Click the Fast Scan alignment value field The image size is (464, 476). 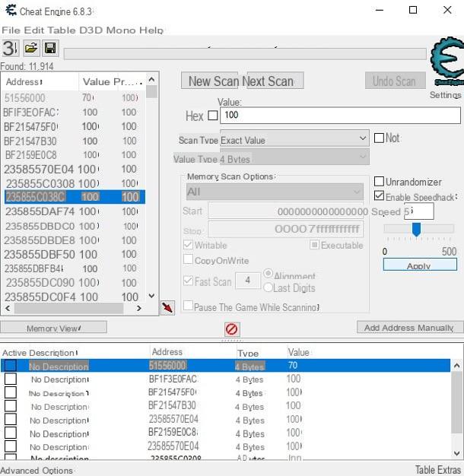click(248, 280)
